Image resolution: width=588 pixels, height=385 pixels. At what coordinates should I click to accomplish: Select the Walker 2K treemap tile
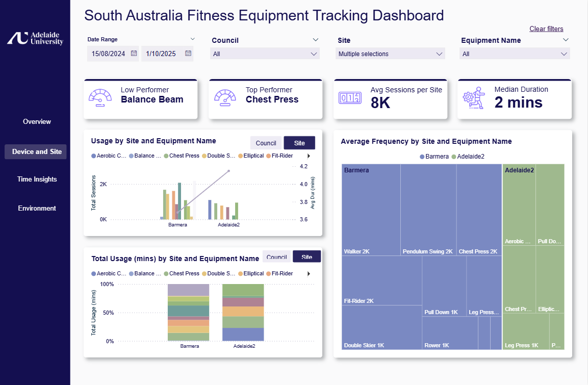tap(371, 209)
